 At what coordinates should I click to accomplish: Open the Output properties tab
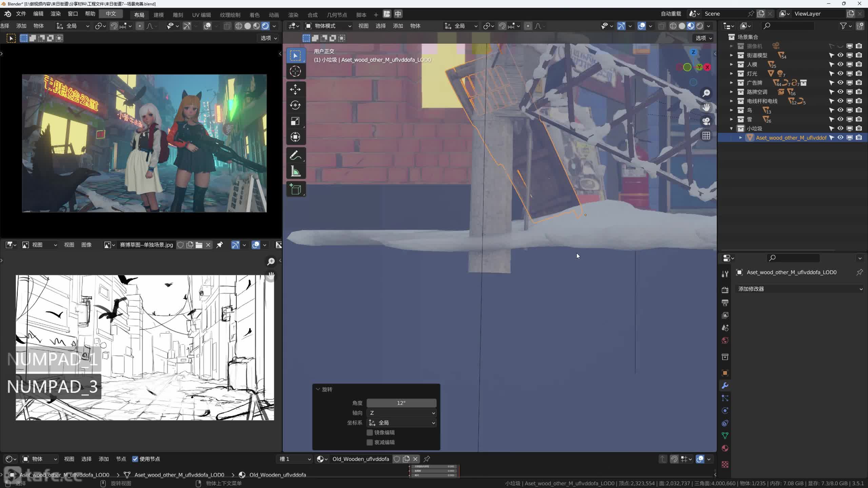[x=725, y=303]
